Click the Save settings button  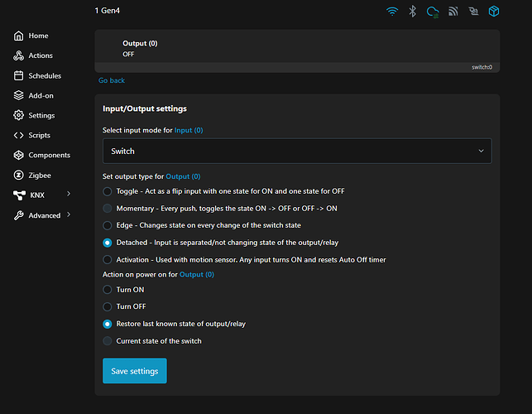[x=134, y=371]
